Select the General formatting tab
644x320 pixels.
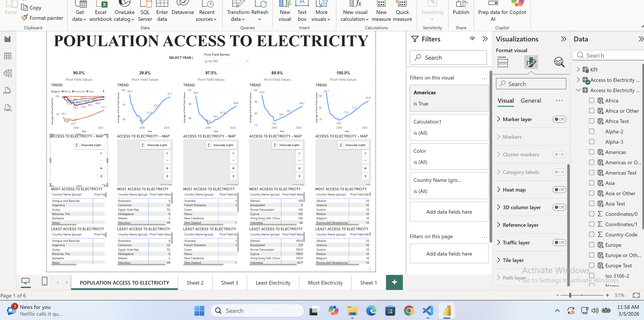pyautogui.click(x=531, y=101)
